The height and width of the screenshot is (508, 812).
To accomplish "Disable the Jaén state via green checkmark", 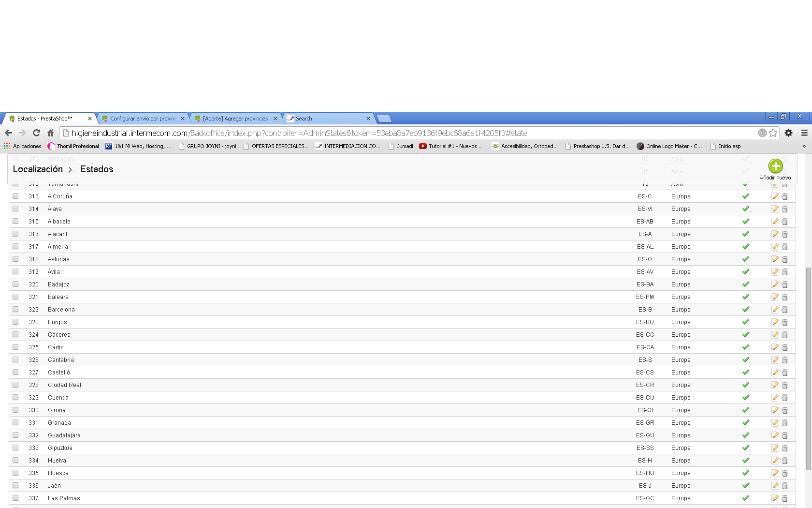I will pyautogui.click(x=746, y=485).
